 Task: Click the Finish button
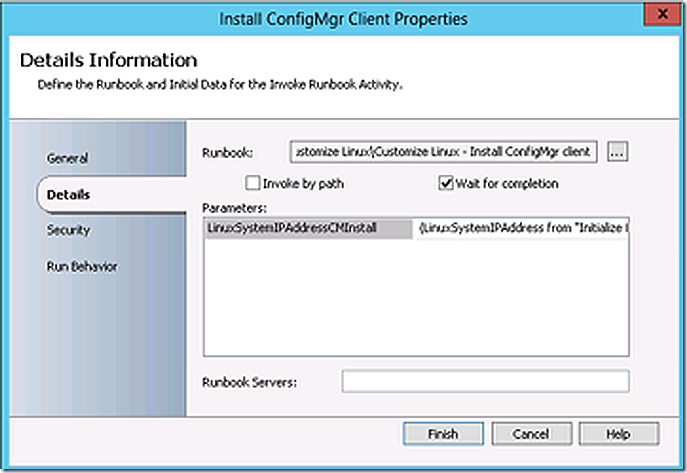tap(443, 434)
